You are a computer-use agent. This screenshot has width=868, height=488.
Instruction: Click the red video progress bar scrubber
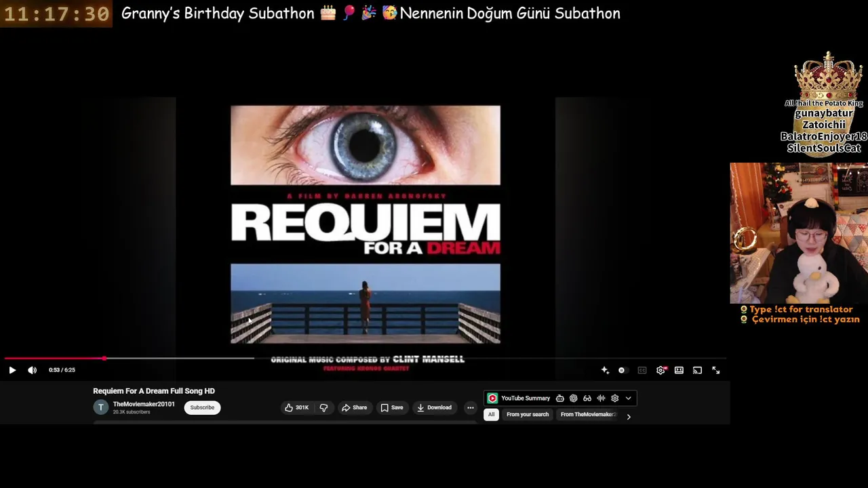pyautogui.click(x=104, y=358)
